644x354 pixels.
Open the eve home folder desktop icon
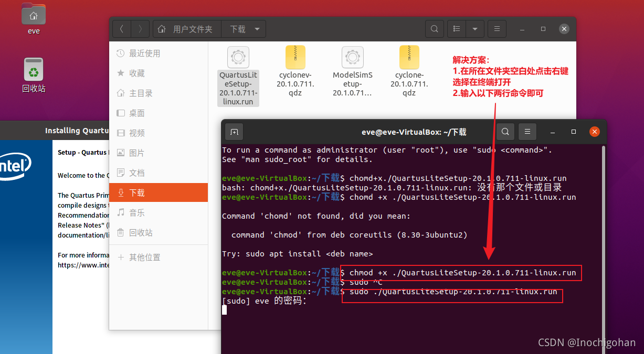pyautogui.click(x=34, y=18)
